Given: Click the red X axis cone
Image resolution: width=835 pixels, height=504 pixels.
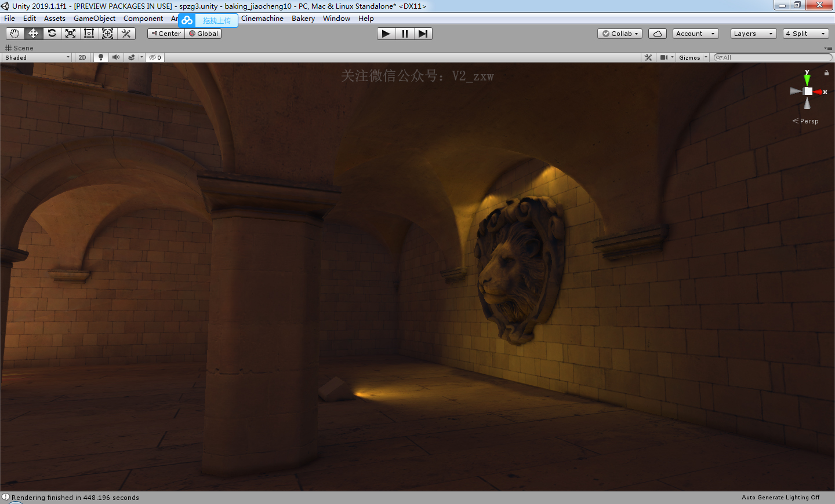Looking at the screenshot, I should (x=819, y=92).
